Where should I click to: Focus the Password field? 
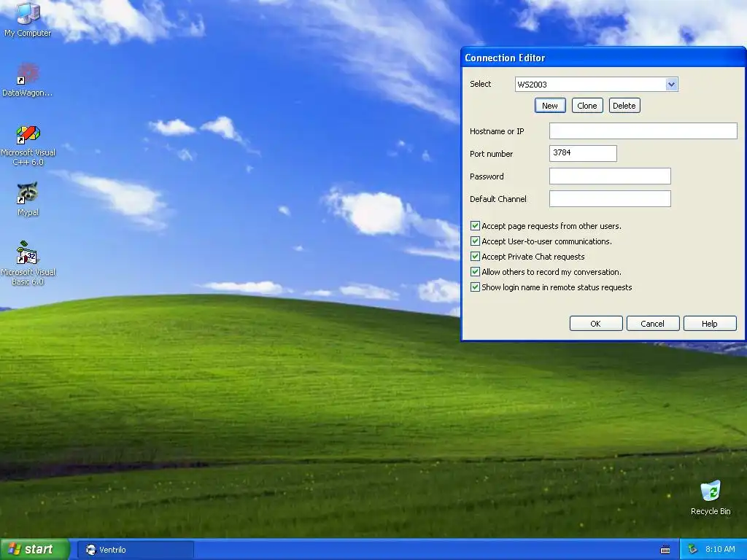tap(610, 176)
